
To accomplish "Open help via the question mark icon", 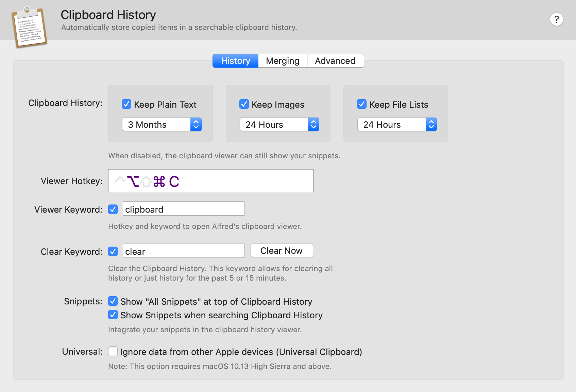I will click(557, 19).
